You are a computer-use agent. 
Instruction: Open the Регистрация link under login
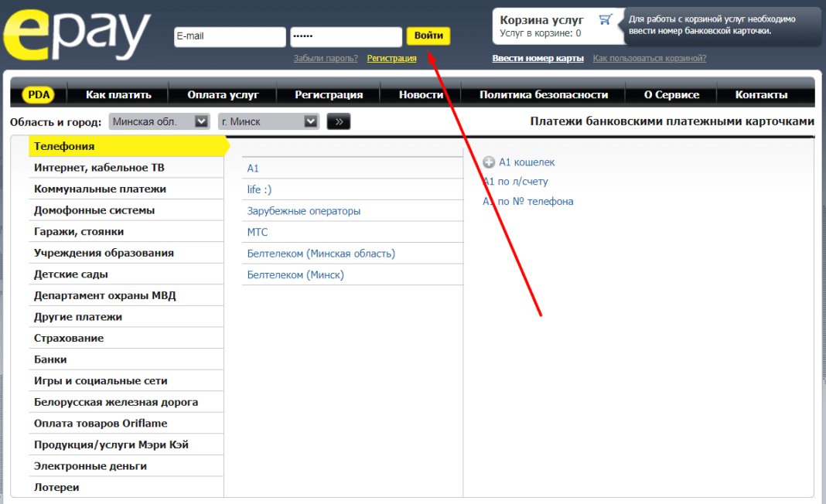pyautogui.click(x=391, y=58)
